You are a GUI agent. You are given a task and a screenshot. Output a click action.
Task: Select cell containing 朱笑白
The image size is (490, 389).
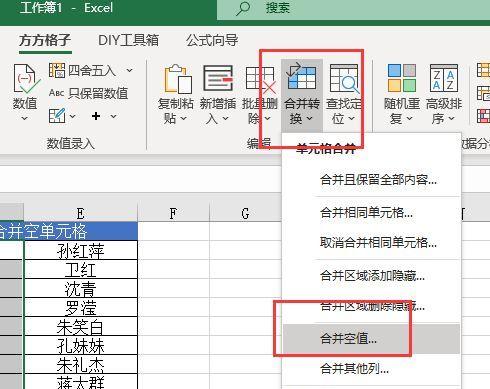(x=81, y=326)
